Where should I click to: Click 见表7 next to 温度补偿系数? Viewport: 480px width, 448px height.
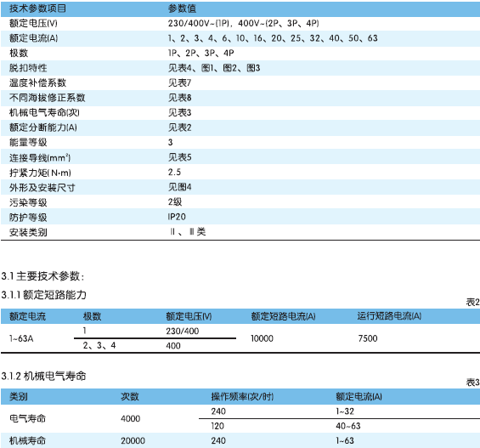[x=180, y=82]
